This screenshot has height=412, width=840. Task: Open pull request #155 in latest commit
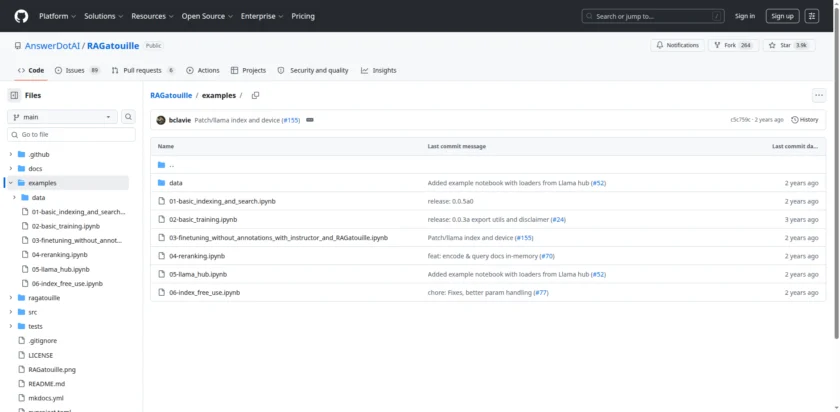click(291, 120)
